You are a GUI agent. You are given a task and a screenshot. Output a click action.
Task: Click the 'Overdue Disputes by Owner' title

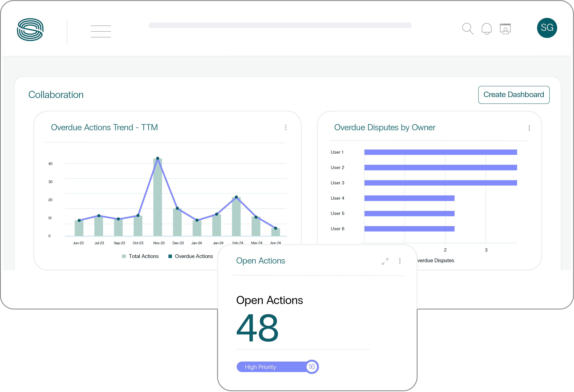[x=385, y=127]
